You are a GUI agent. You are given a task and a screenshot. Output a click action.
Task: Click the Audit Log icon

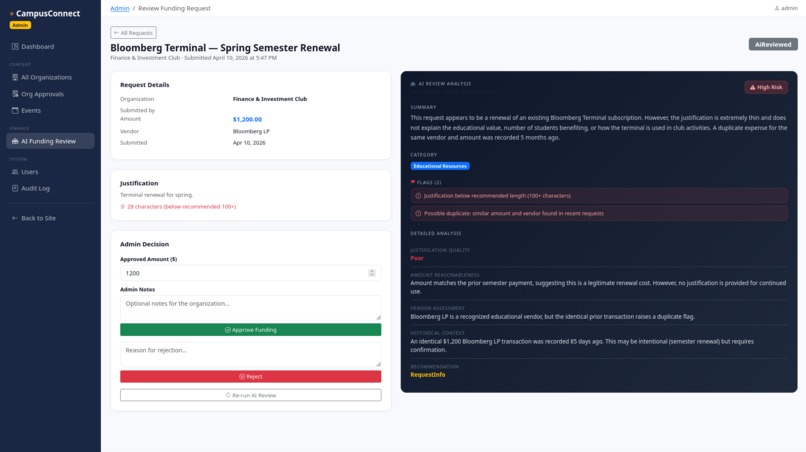[15, 188]
